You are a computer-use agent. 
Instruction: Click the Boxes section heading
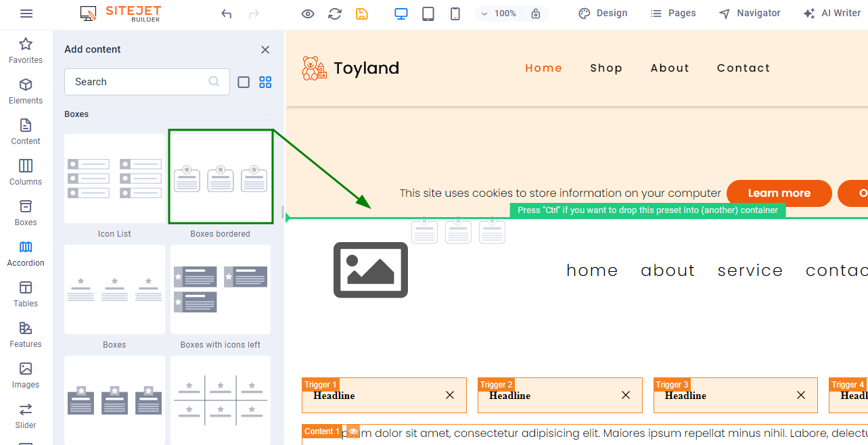pos(76,114)
